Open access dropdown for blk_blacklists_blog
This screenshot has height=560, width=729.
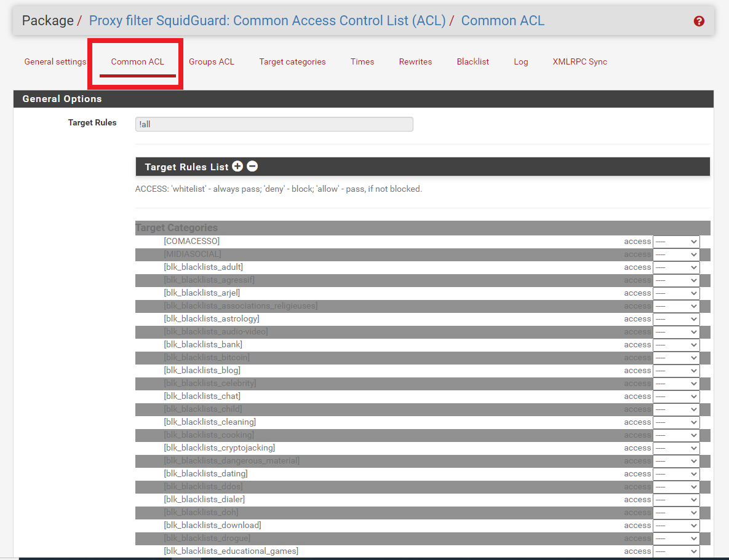676,371
